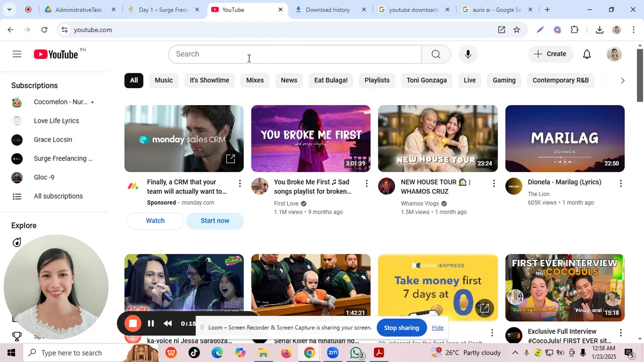The height and width of the screenshot is (362, 644).
Task: Open Surge Freelancing subscription in sidebar
Action: click(x=54, y=159)
